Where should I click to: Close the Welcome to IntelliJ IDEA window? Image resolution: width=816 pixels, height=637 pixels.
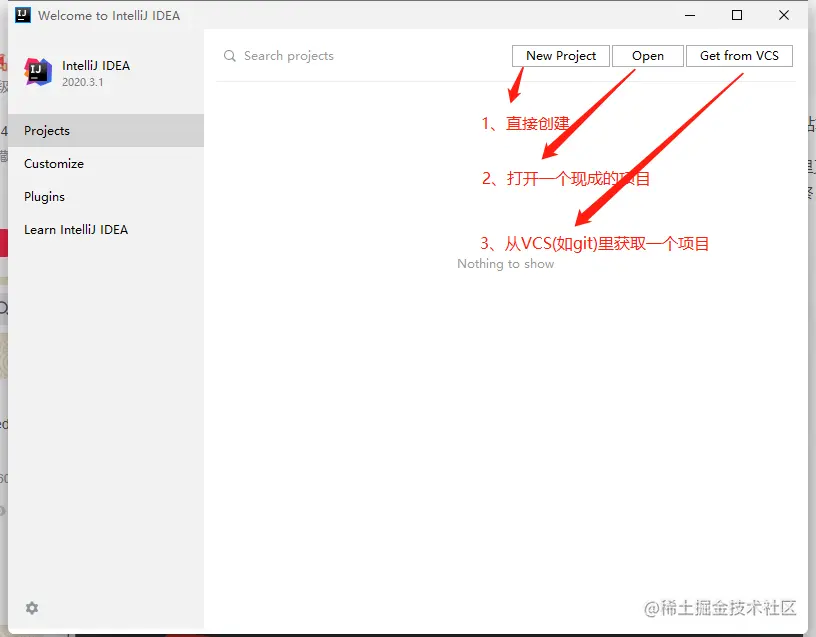point(784,15)
